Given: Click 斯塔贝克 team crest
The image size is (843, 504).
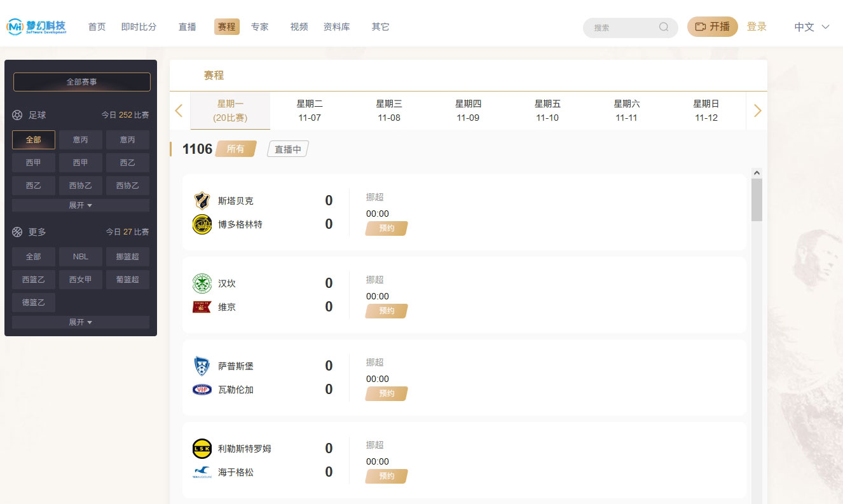Looking at the screenshot, I should 202,200.
